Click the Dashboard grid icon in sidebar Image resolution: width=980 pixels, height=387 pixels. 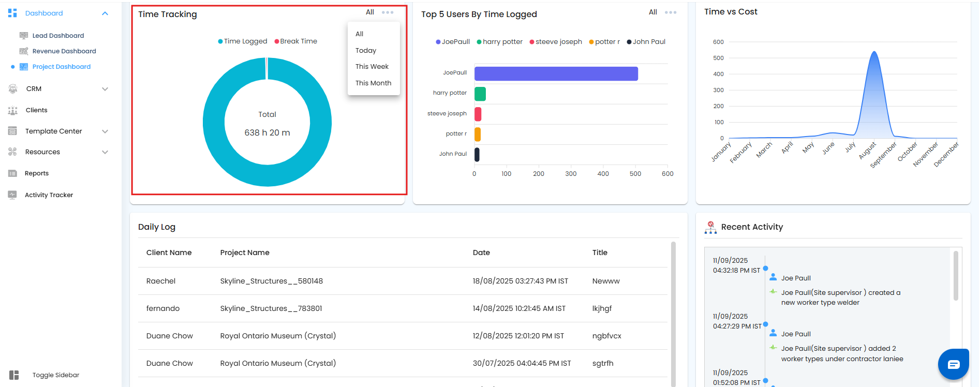pos(13,13)
